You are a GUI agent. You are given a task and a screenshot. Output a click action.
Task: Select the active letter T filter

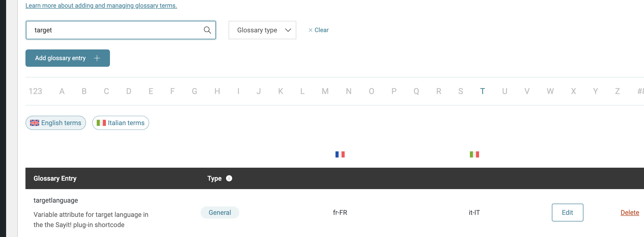[483, 91]
